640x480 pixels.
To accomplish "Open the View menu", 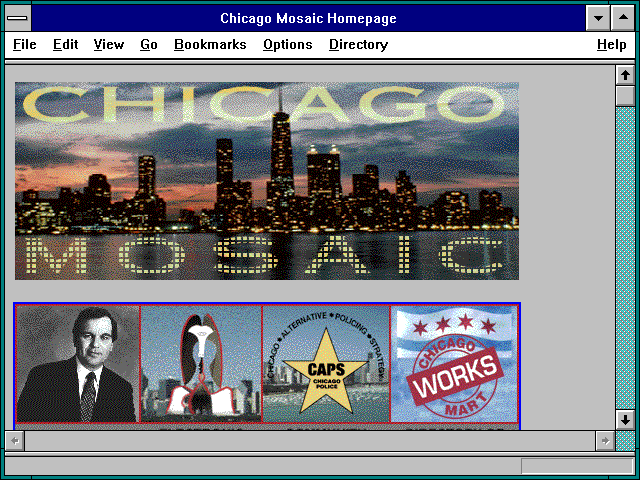I will (109, 44).
